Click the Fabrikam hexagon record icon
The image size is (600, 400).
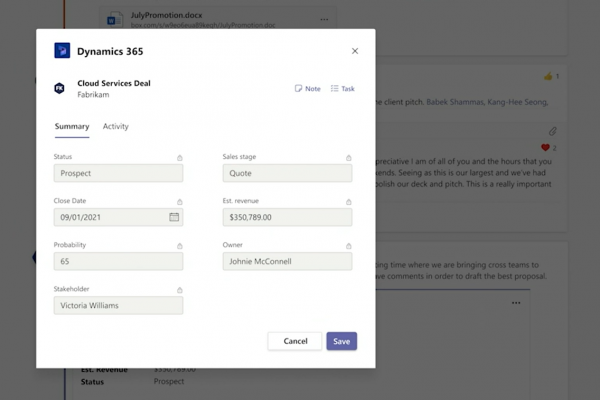click(x=59, y=88)
